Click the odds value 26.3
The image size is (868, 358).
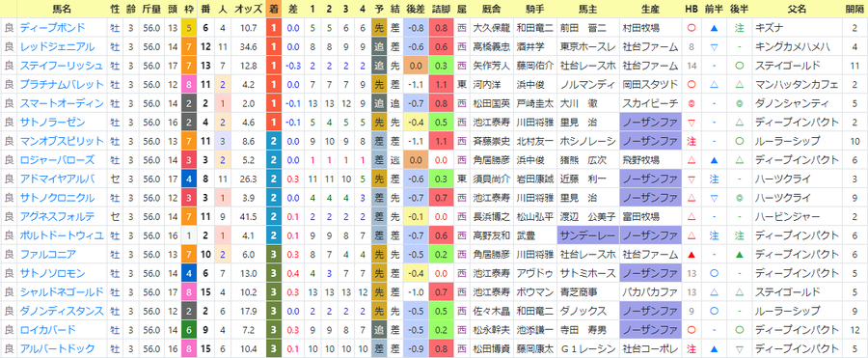click(249, 179)
